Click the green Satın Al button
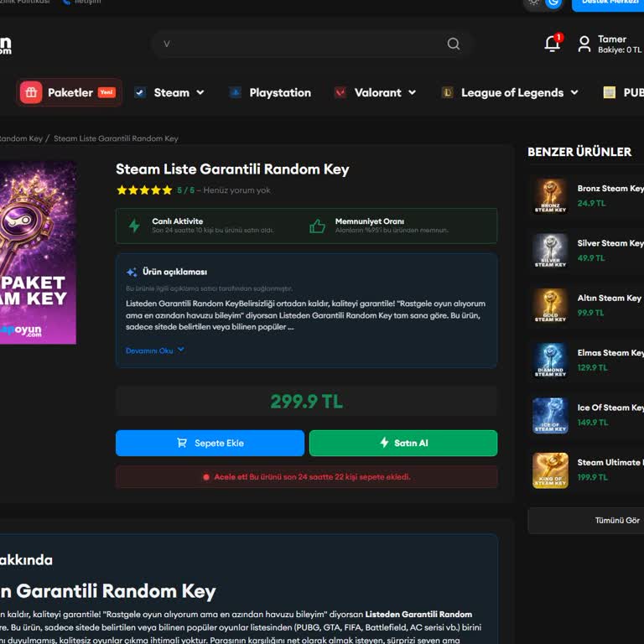Screen dimensions: 644x644 (403, 443)
